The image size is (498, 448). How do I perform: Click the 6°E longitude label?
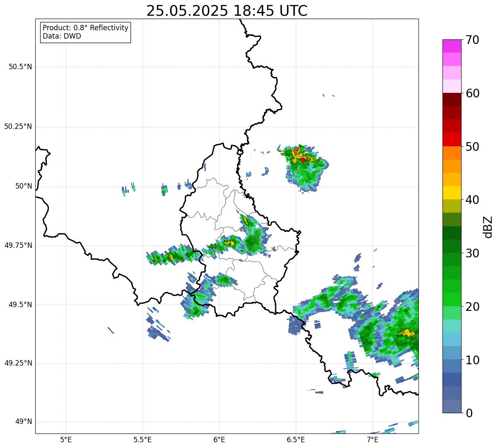pyautogui.click(x=219, y=440)
